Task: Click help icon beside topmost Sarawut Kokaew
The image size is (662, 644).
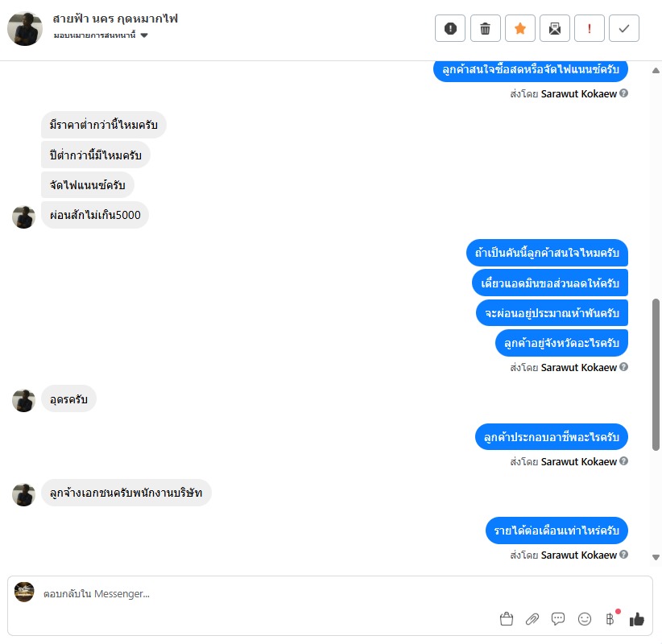Action: pyautogui.click(x=623, y=93)
